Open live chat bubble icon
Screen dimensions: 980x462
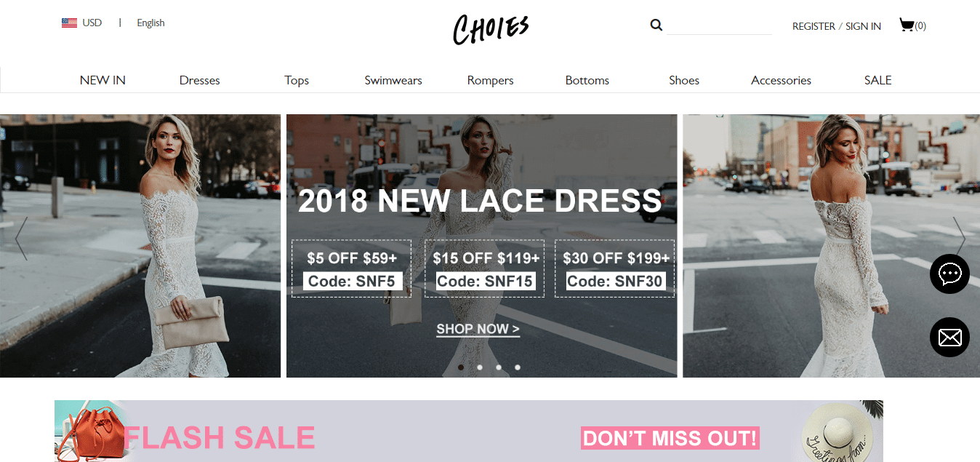(x=949, y=274)
